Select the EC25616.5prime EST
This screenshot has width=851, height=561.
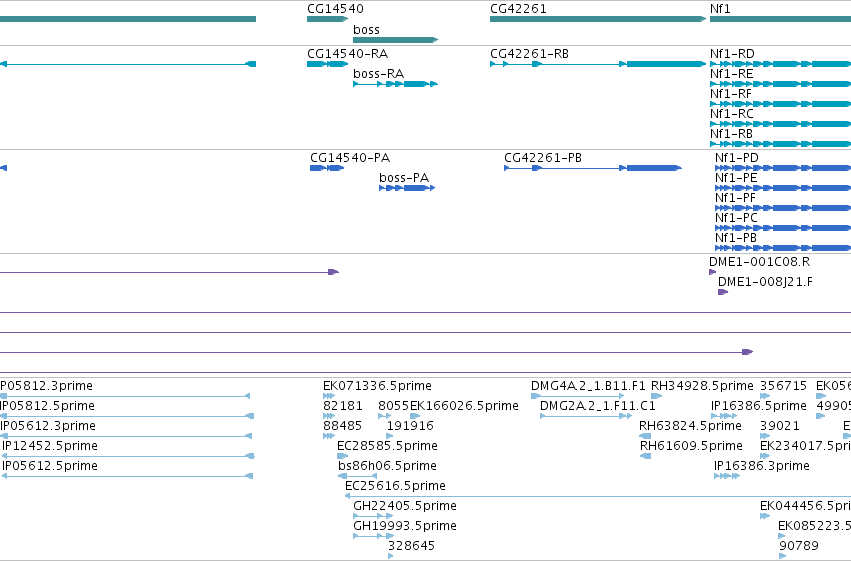(x=598, y=496)
